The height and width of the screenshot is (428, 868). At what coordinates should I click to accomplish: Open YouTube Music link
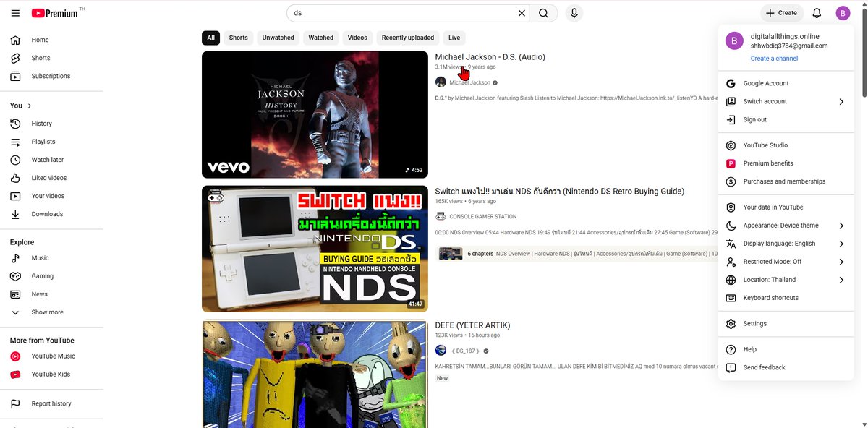coord(51,356)
